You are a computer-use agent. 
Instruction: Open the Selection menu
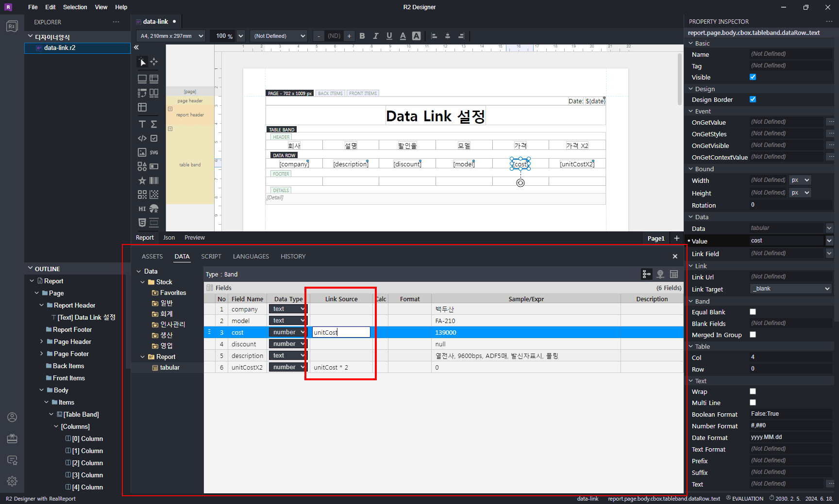point(75,7)
